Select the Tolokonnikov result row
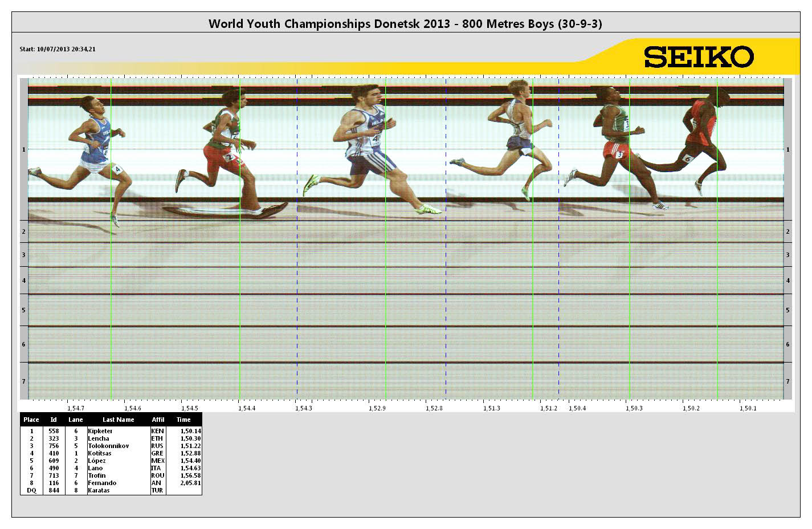The width and height of the screenshot is (812, 529). click(111, 446)
